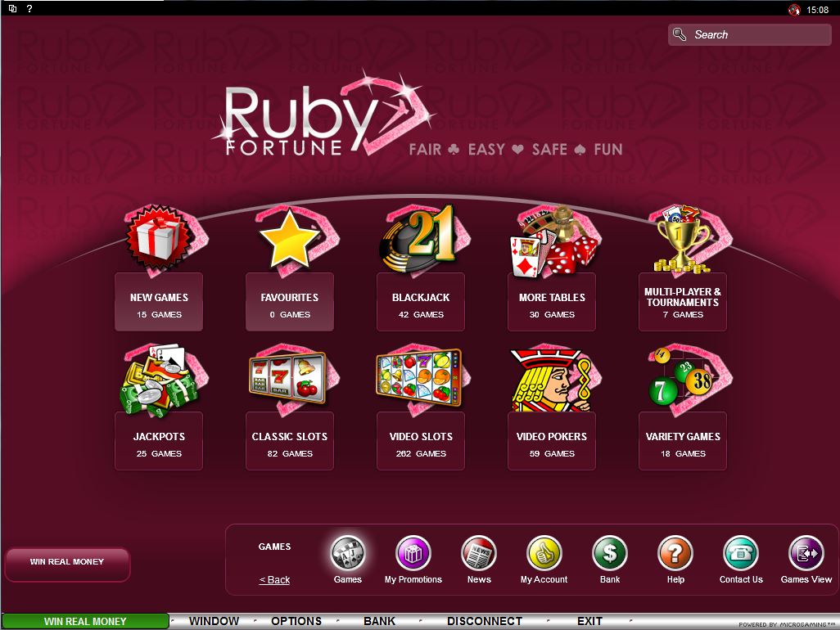
Task: Open the Options menu
Action: [296, 621]
